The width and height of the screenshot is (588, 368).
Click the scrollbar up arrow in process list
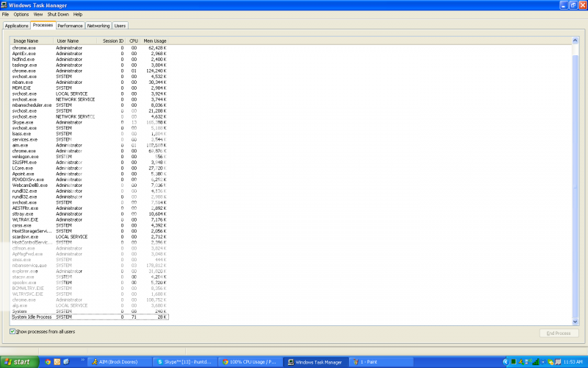[575, 40]
